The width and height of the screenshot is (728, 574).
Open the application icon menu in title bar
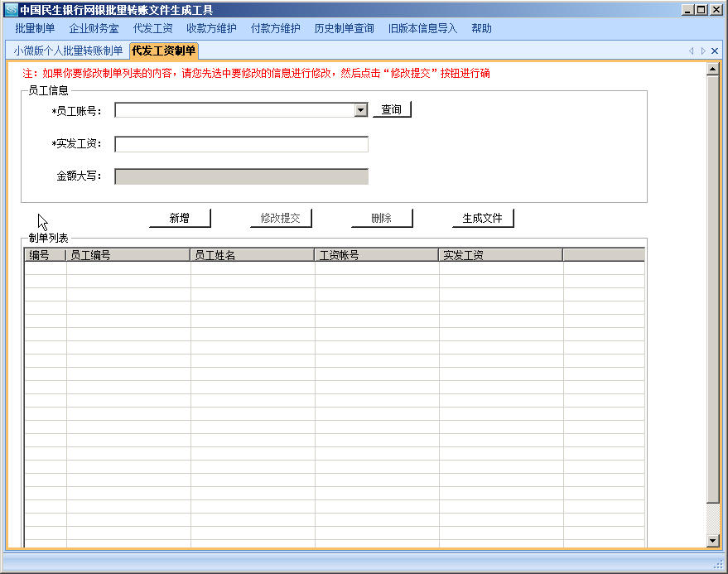coord(11,10)
